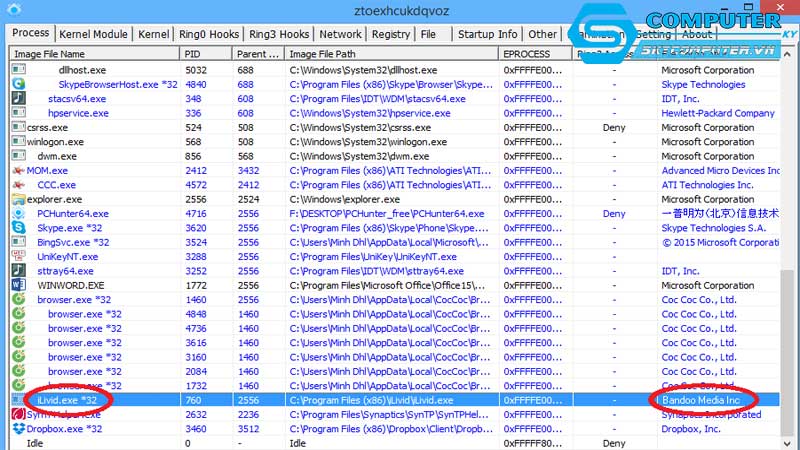
Task: Open the Registry tab
Action: click(390, 34)
